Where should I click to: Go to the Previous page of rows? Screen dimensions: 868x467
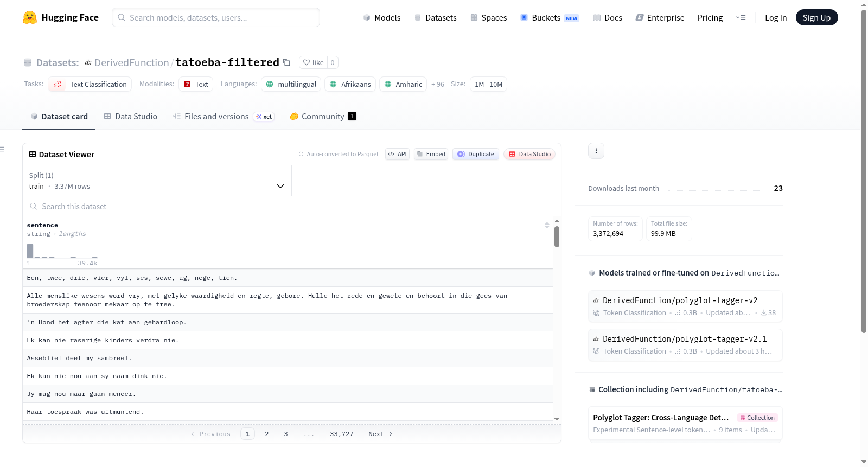pyautogui.click(x=210, y=434)
